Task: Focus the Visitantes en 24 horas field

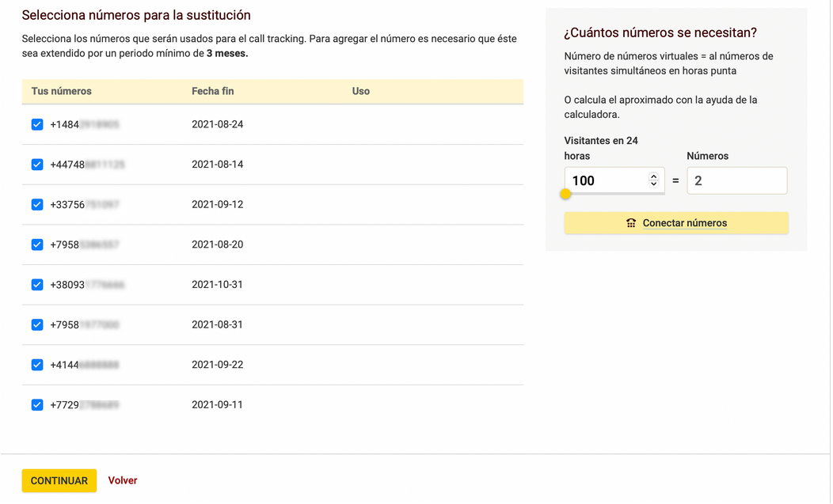Action: tap(606, 180)
